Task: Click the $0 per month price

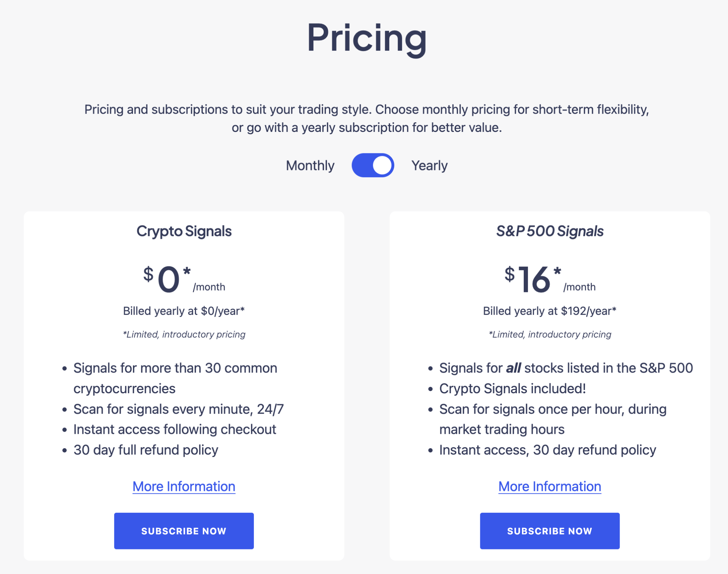Action: [184, 280]
